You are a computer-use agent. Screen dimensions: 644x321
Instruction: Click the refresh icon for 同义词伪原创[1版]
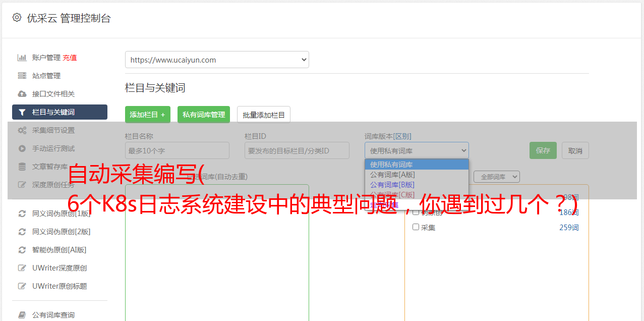click(22, 213)
